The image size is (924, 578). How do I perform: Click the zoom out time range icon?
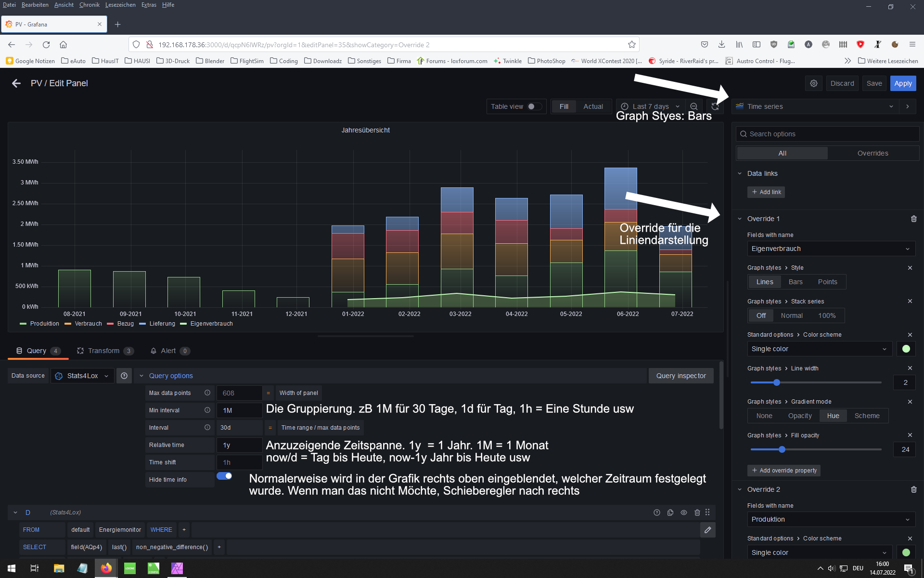point(693,106)
